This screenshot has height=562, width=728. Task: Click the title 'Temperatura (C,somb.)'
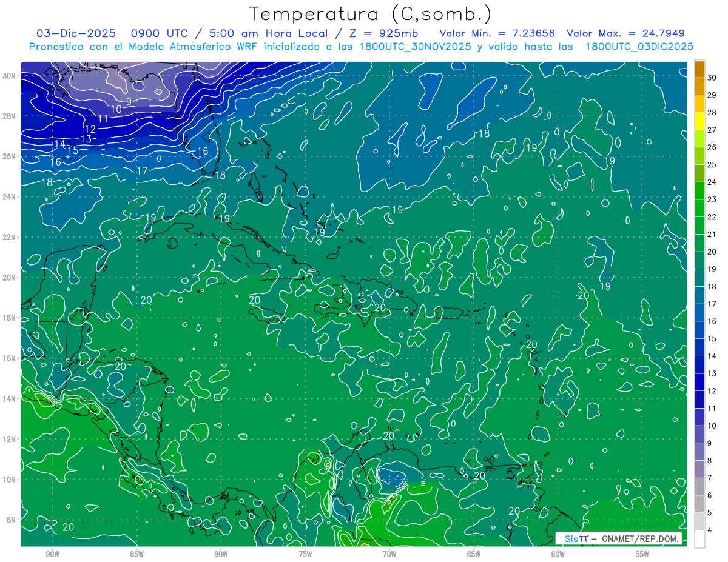(371, 13)
